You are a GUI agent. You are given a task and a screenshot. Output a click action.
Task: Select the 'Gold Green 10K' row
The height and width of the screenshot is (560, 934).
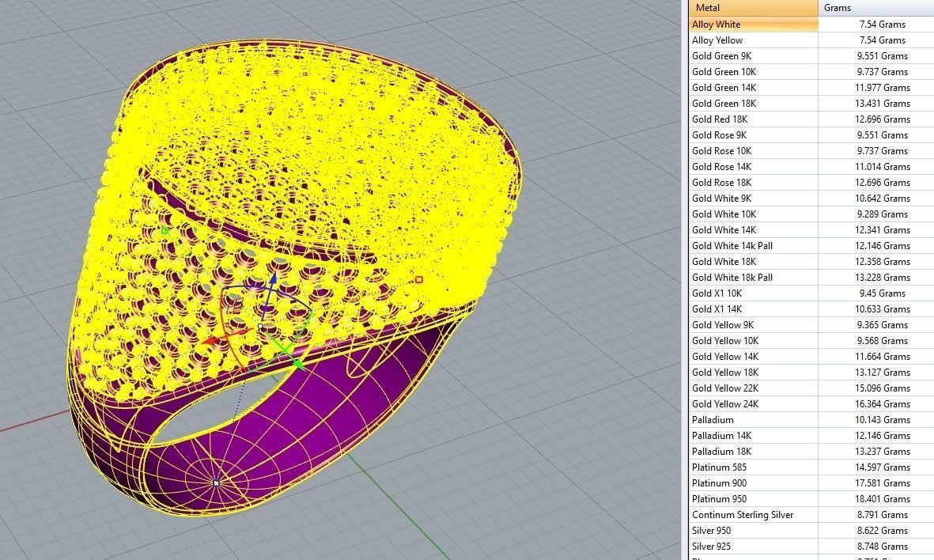811,71
